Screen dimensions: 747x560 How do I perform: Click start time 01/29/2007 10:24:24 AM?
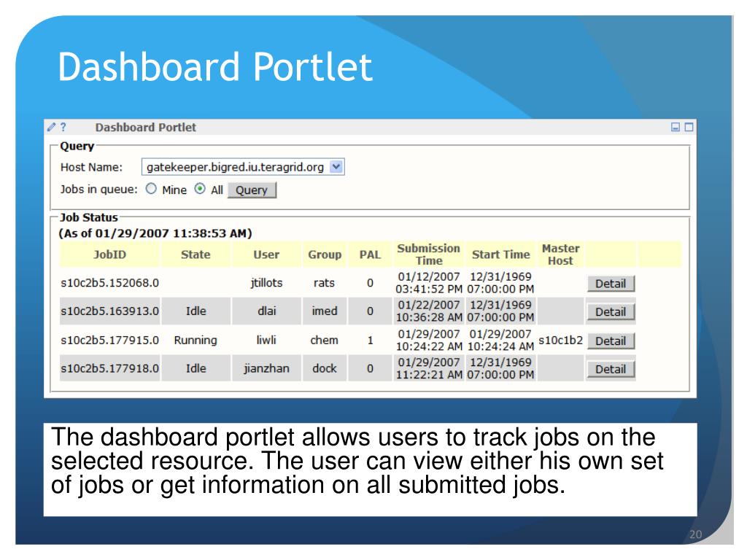click(500, 340)
